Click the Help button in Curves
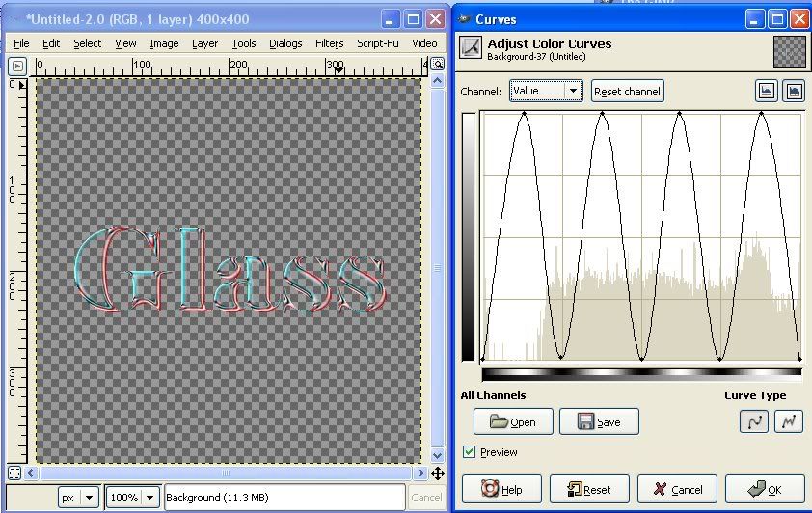 click(x=501, y=489)
